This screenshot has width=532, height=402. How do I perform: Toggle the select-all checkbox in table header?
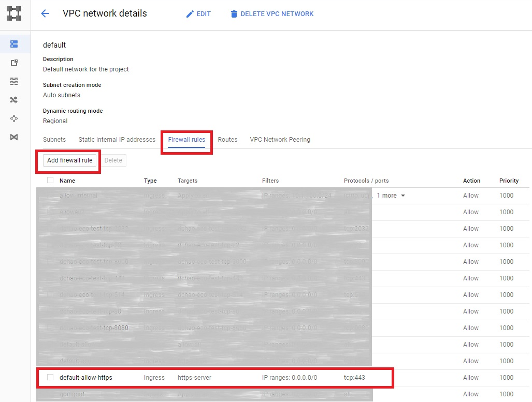click(x=50, y=180)
